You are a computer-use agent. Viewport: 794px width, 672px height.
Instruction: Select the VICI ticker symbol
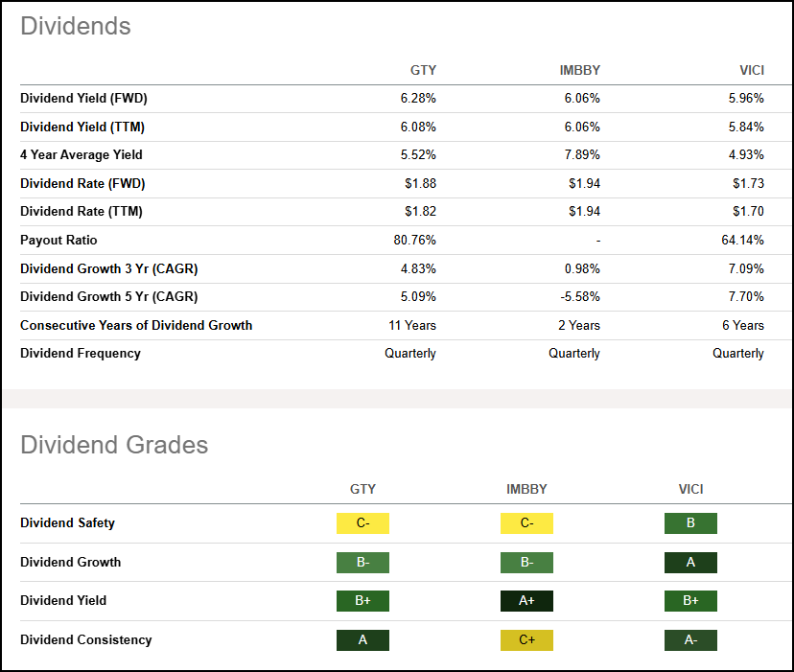[753, 70]
